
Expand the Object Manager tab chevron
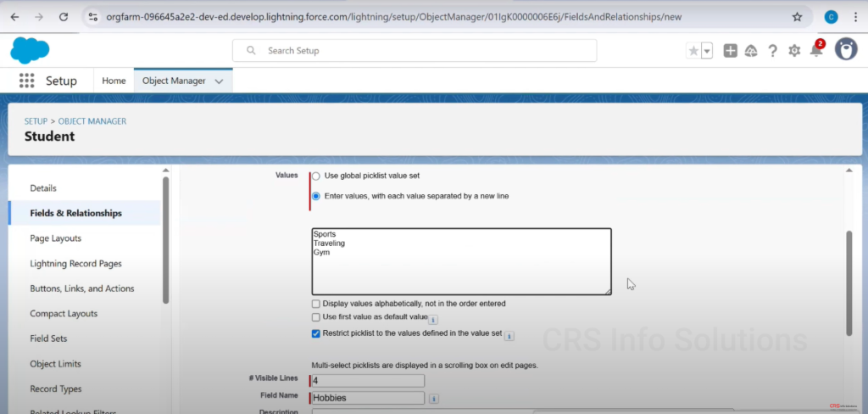coord(220,81)
